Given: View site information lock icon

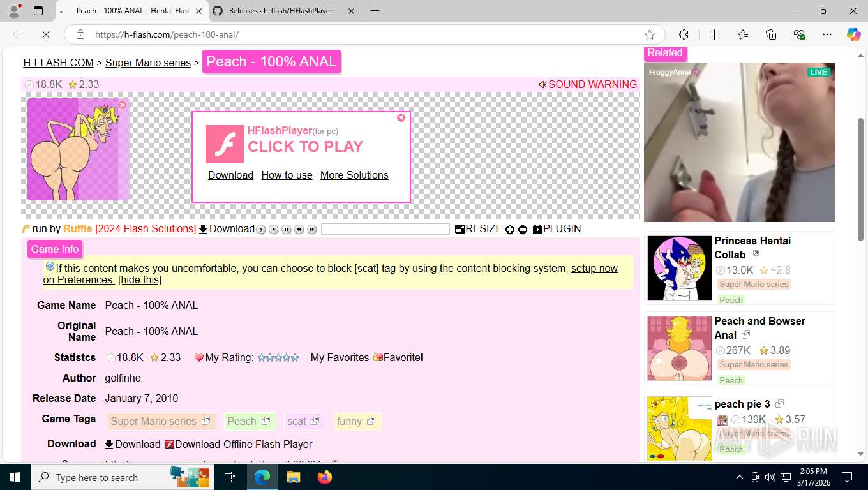Looking at the screenshot, I should [x=80, y=34].
